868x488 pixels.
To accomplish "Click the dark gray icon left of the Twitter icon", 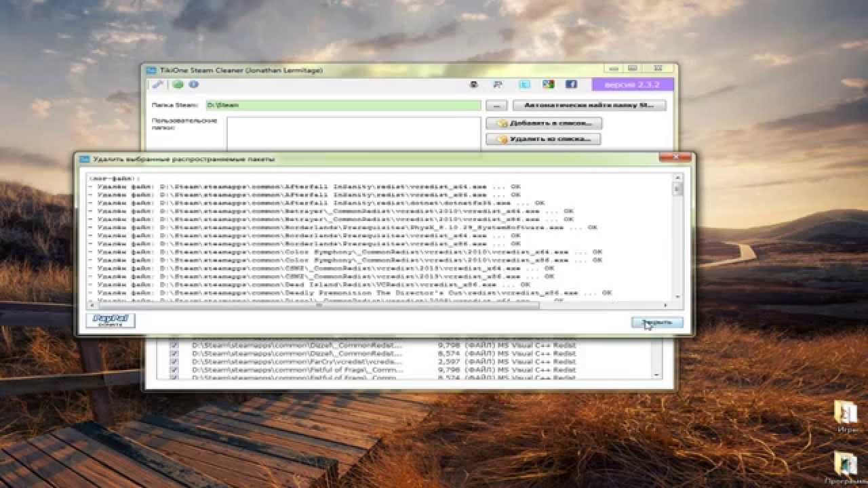I will 475,85.
